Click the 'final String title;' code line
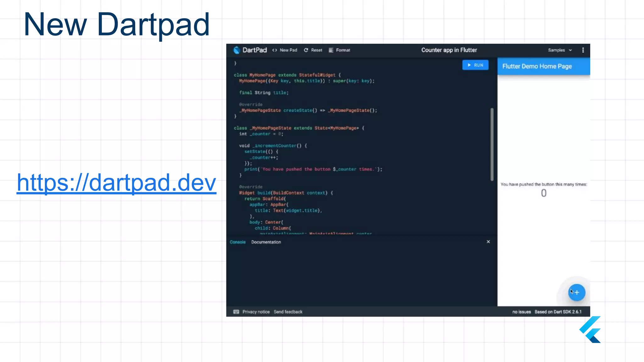This screenshot has height=362, width=644. [264, 93]
